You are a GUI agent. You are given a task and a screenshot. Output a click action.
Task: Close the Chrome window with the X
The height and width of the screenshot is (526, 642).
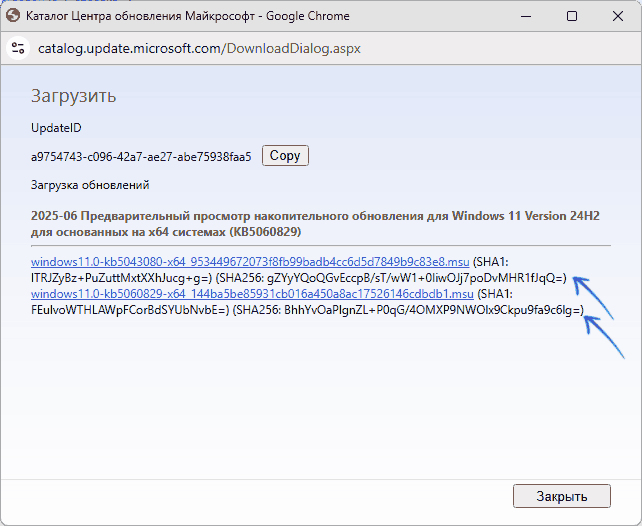point(618,16)
